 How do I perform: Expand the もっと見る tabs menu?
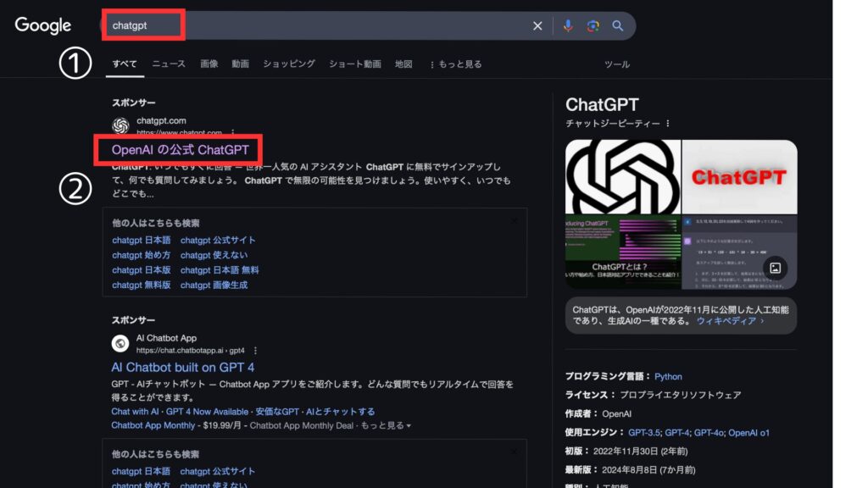click(455, 64)
